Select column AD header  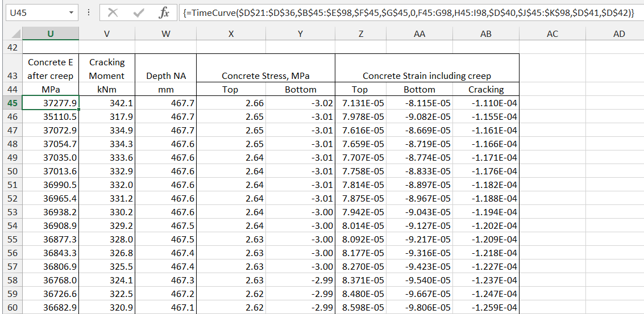(619, 34)
